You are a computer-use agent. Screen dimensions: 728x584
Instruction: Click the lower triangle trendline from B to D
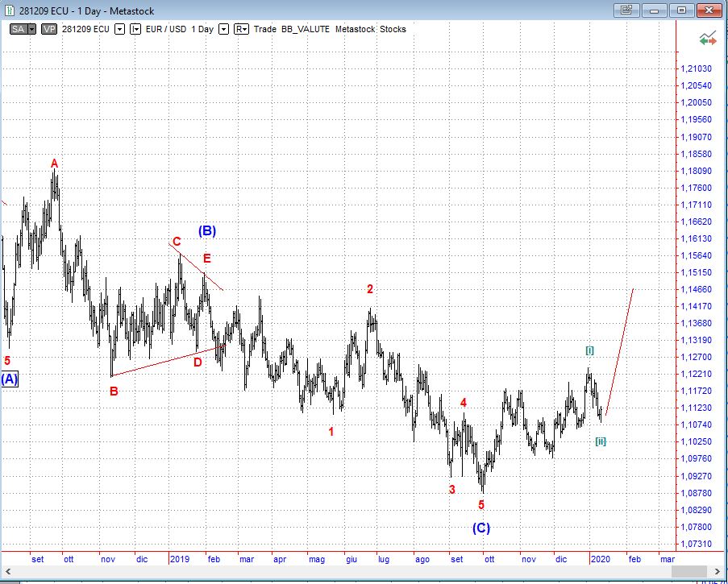168,360
